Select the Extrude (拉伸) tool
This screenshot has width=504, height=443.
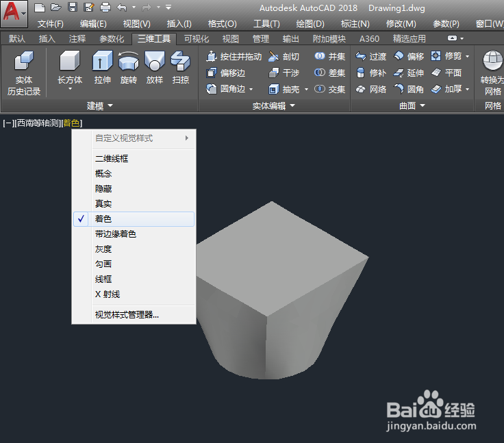point(103,67)
